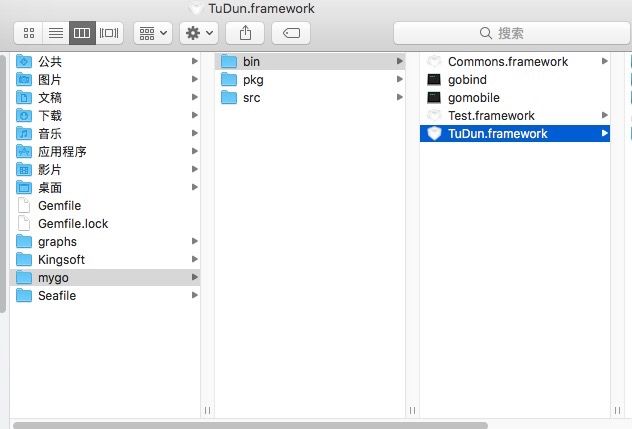Select the 'Commons.framework' name
This screenshot has height=429, width=632.
click(507, 62)
